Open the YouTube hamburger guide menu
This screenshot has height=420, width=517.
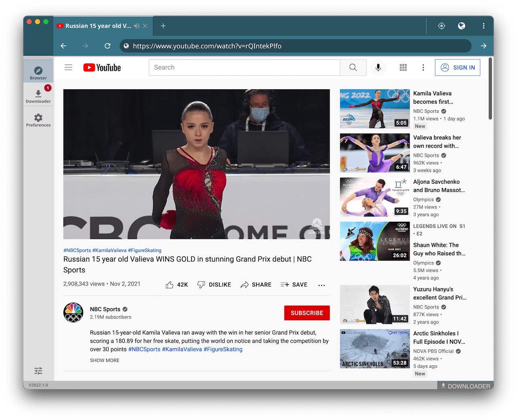click(x=68, y=67)
